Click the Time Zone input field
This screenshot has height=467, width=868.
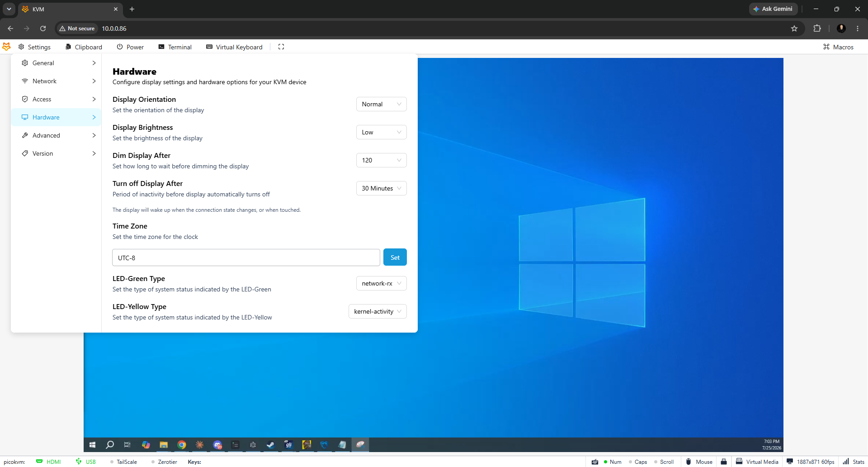[x=246, y=257]
